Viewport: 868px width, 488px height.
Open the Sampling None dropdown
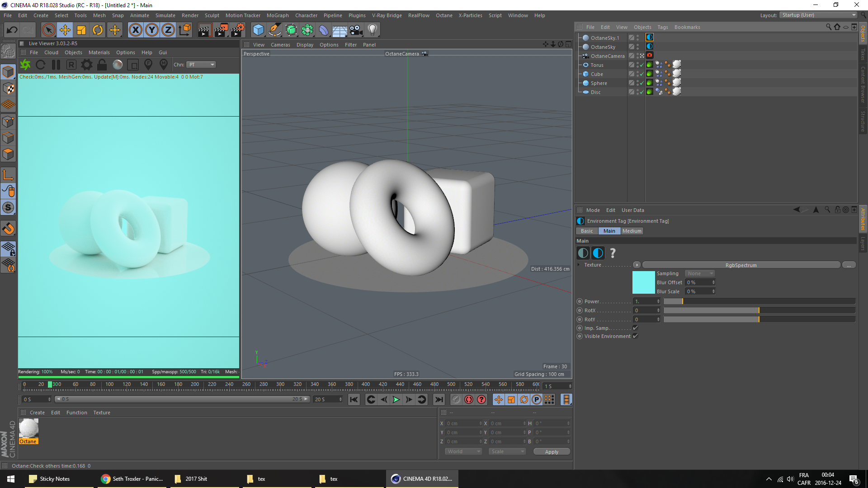pyautogui.click(x=699, y=273)
